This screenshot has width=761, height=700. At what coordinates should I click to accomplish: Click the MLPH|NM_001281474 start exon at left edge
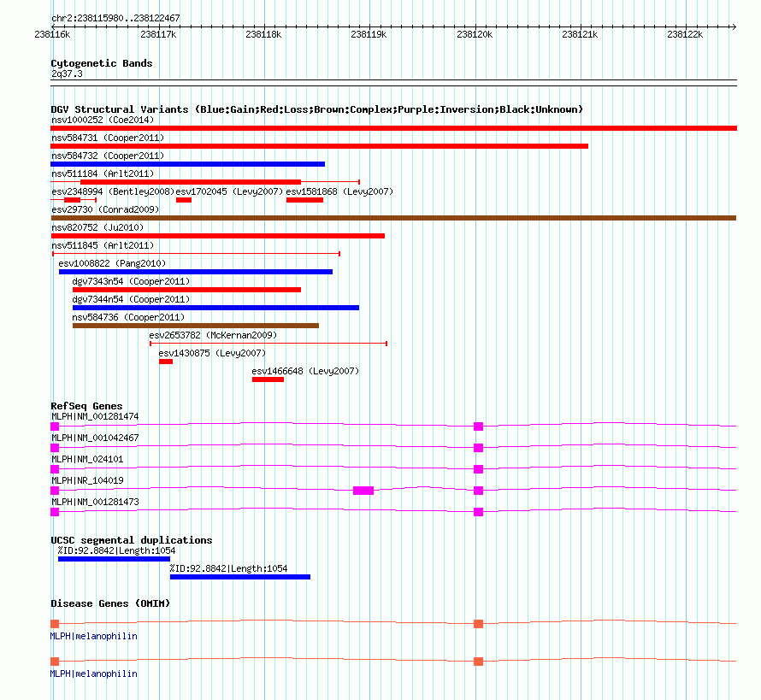click(x=55, y=426)
